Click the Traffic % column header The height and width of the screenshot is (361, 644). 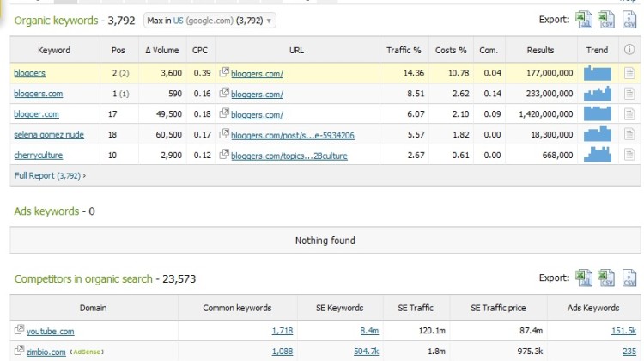[x=404, y=50]
